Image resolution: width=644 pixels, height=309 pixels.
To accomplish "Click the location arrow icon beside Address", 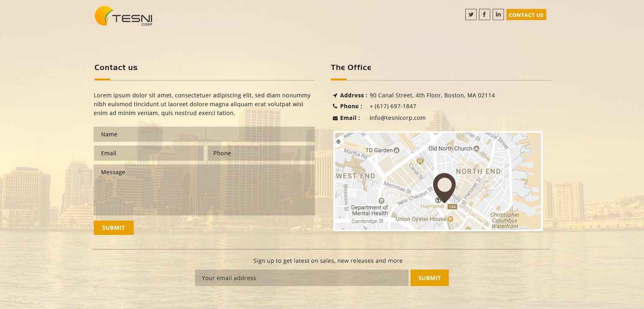I will (335, 96).
